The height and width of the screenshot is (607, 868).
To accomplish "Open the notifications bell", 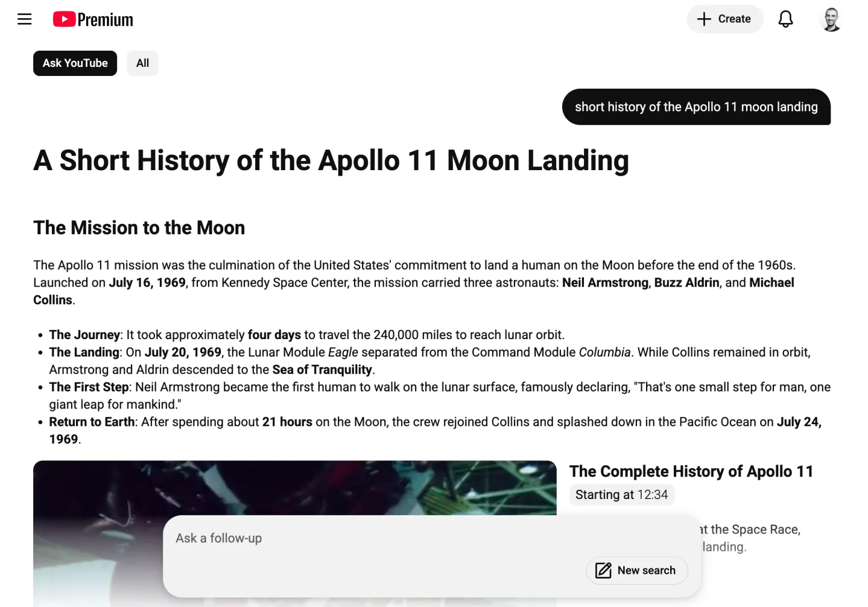I will (x=785, y=19).
